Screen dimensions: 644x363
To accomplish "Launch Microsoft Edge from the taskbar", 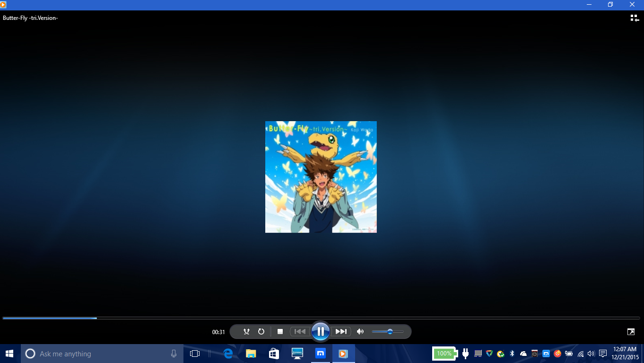I will click(228, 354).
